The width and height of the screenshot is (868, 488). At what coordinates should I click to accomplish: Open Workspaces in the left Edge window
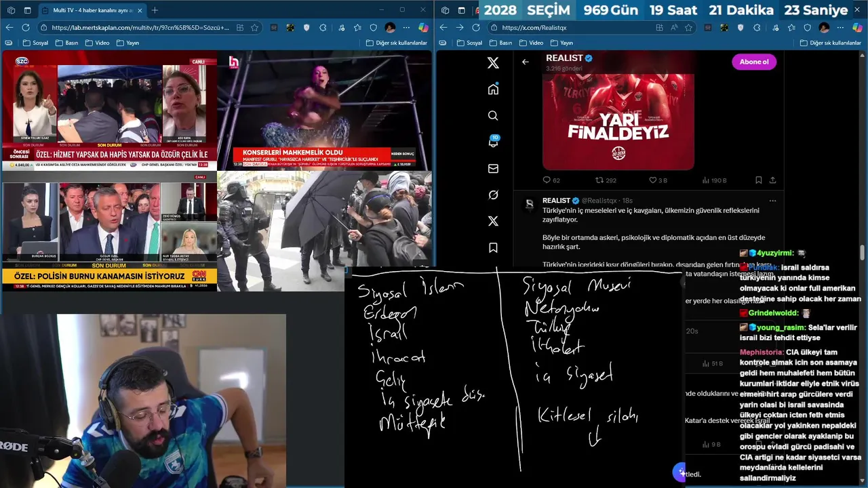coord(11,10)
